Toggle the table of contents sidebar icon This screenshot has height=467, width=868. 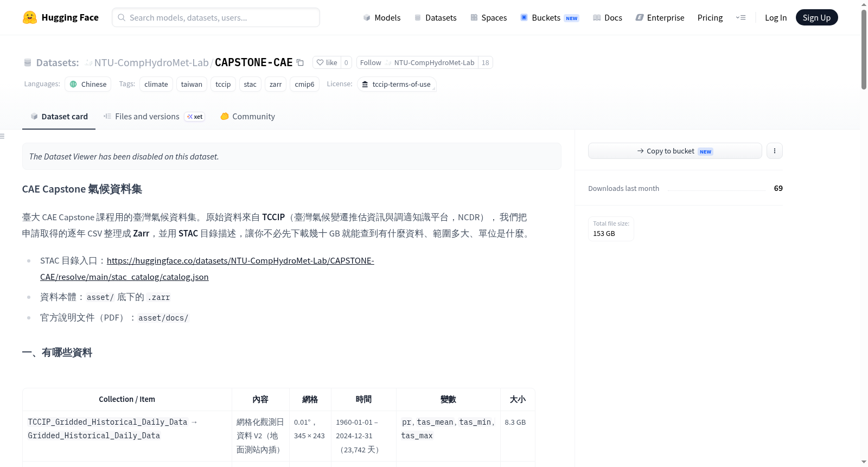coord(3,136)
